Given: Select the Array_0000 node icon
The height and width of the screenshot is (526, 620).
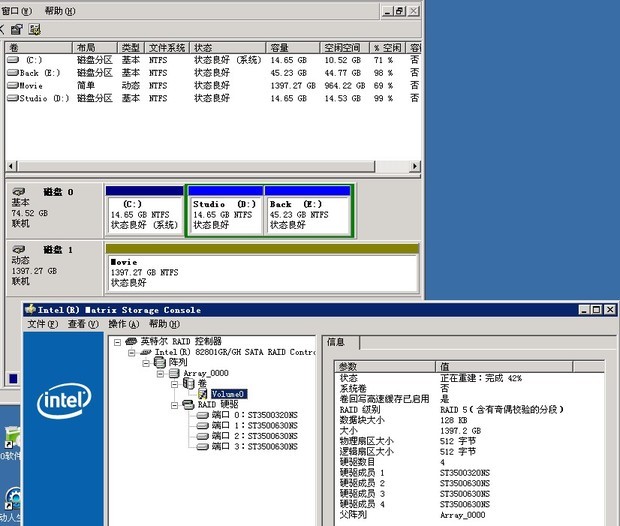Looking at the screenshot, I should pyautogui.click(x=174, y=373).
